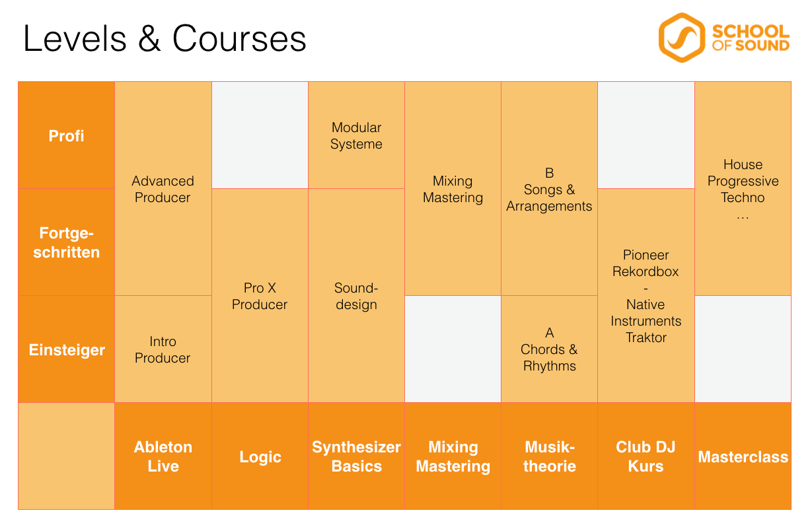Image resolution: width=812 pixels, height=529 pixels.
Task: Click the Sounddesign course cell
Action: tap(356, 296)
